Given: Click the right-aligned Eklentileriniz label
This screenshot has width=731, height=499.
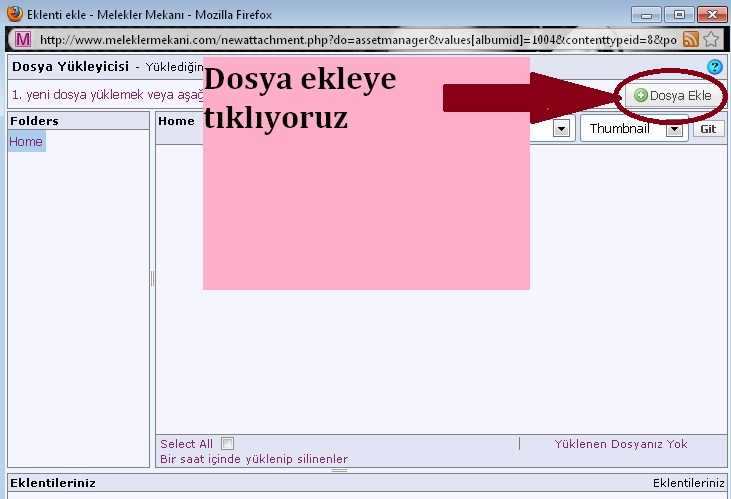Looking at the screenshot, I should pos(689,483).
